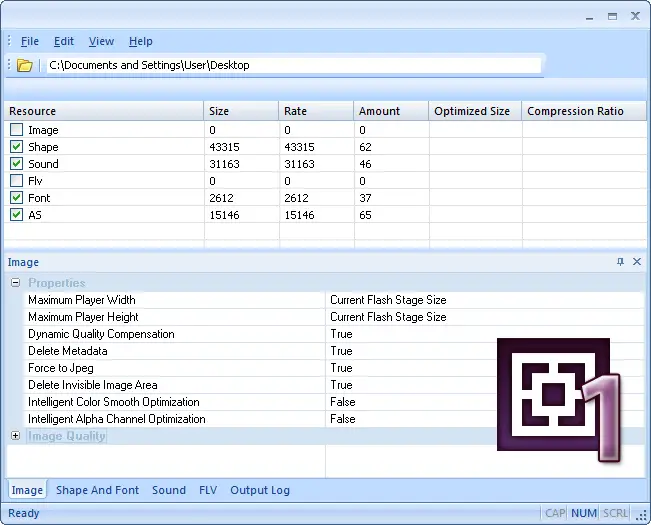Switch to the Shape And Font tab
The height and width of the screenshot is (525, 651).
click(97, 490)
